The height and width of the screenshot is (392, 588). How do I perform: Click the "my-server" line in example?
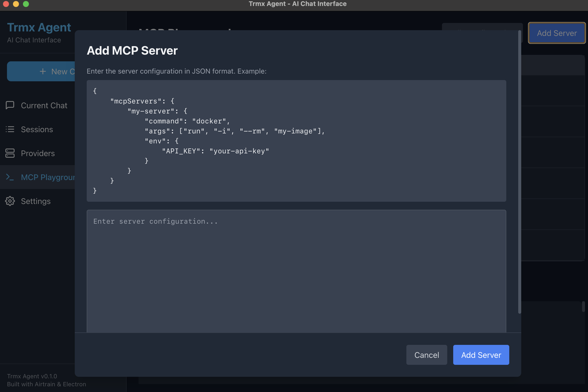(x=157, y=111)
